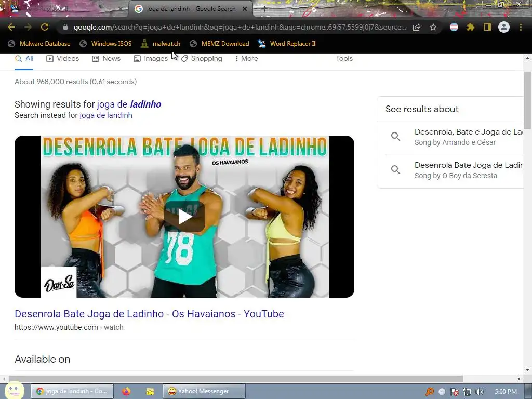The height and width of the screenshot is (399, 532).
Task: Reload the Google search page
Action: click(x=45, y=27)
